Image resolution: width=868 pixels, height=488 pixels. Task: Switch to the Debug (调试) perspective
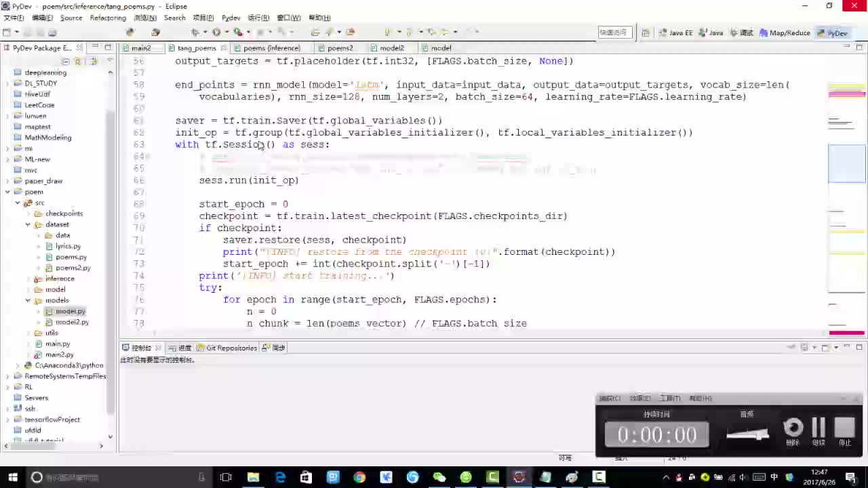741,33
